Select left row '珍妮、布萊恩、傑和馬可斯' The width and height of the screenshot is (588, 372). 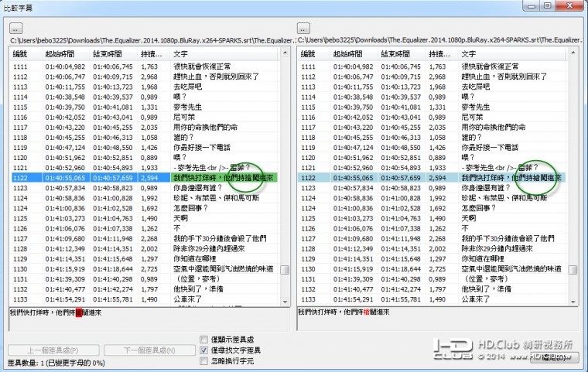[x=145, y=198]
